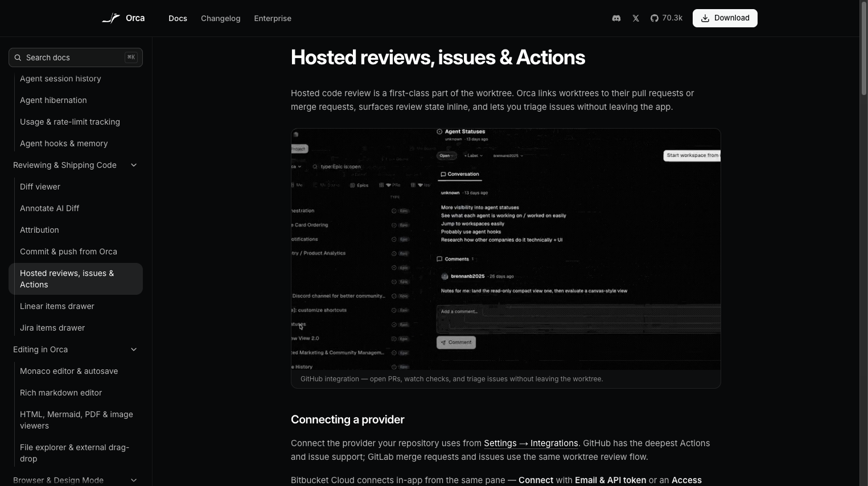The height and width of the screenshot is (486, 868).
Task: Select Hosted reviews, issues & Actions
Action: click(76, 279)
